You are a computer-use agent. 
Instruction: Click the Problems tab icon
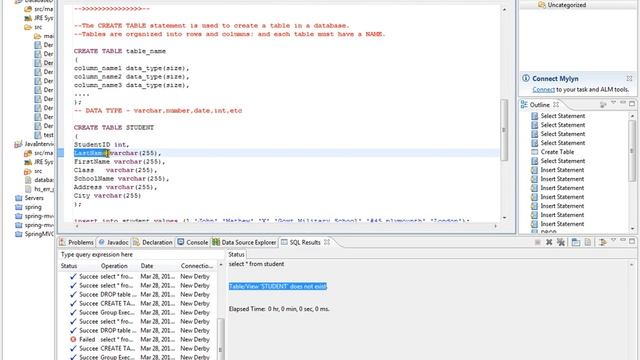point(62,242)
